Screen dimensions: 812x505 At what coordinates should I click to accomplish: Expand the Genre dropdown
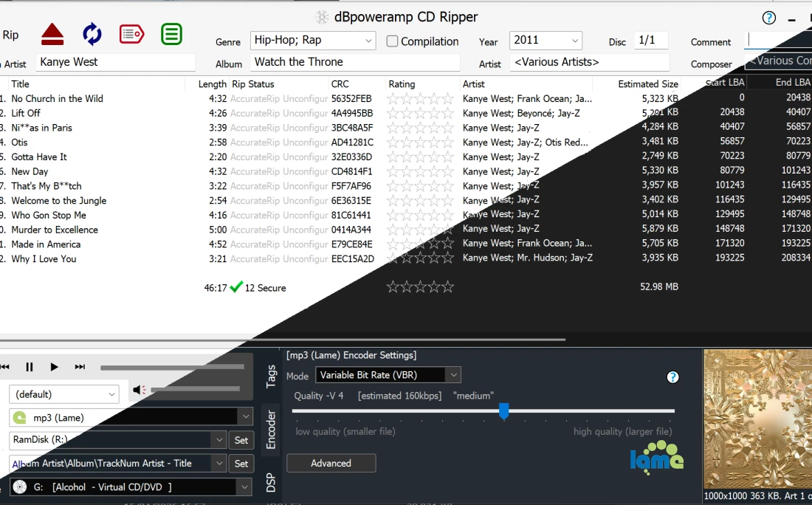(x=368, y=41)
